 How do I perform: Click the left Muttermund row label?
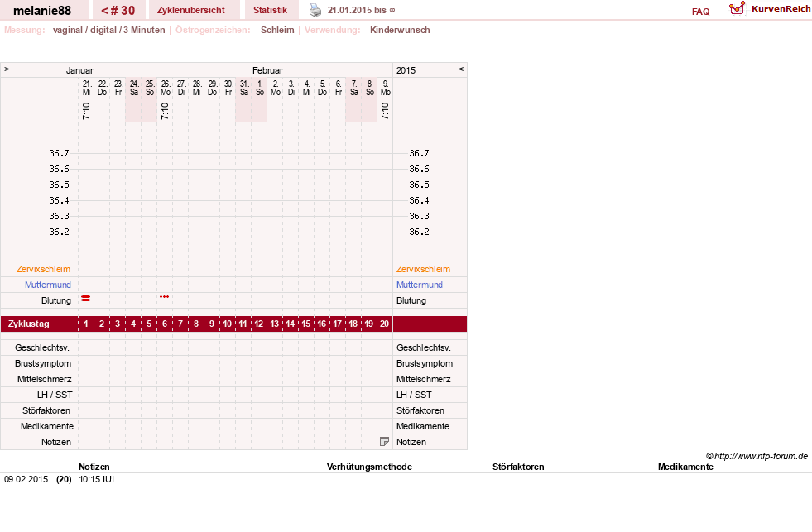point(48,285)
